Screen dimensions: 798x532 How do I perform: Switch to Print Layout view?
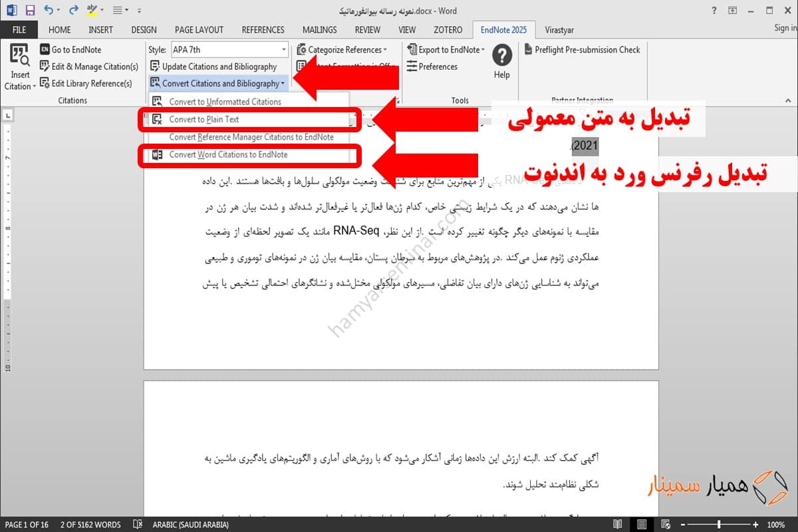[x=640, y=525]
